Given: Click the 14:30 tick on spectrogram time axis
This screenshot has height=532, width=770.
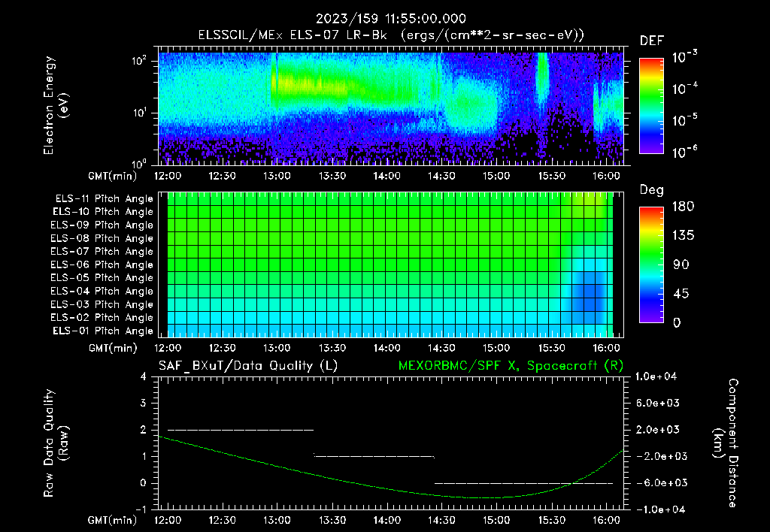Looking at the screenshot, I should [x=441, y=176].
